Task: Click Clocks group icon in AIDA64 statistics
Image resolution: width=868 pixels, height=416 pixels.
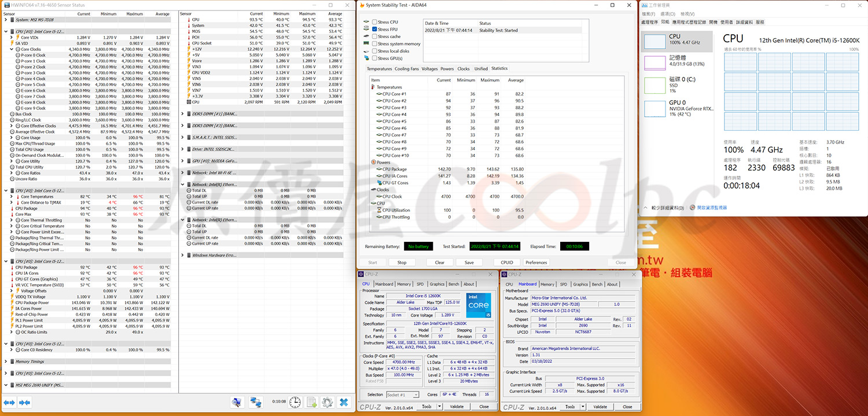Action: point(373,190)
